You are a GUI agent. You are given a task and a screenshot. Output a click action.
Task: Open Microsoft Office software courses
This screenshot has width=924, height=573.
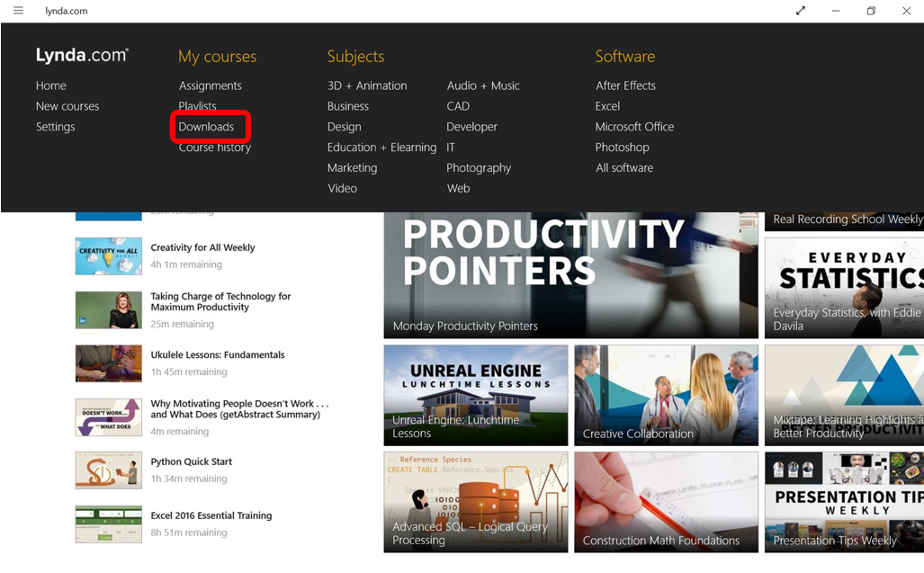pyautogui.click(x=634, y=127)
